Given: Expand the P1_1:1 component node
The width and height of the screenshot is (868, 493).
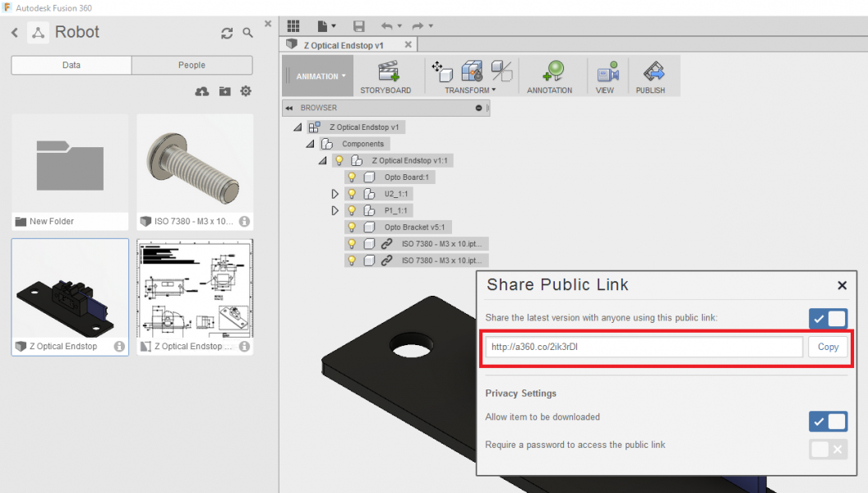Looking at the screenshot, I should pyautogui.click(x=335, y=210).
